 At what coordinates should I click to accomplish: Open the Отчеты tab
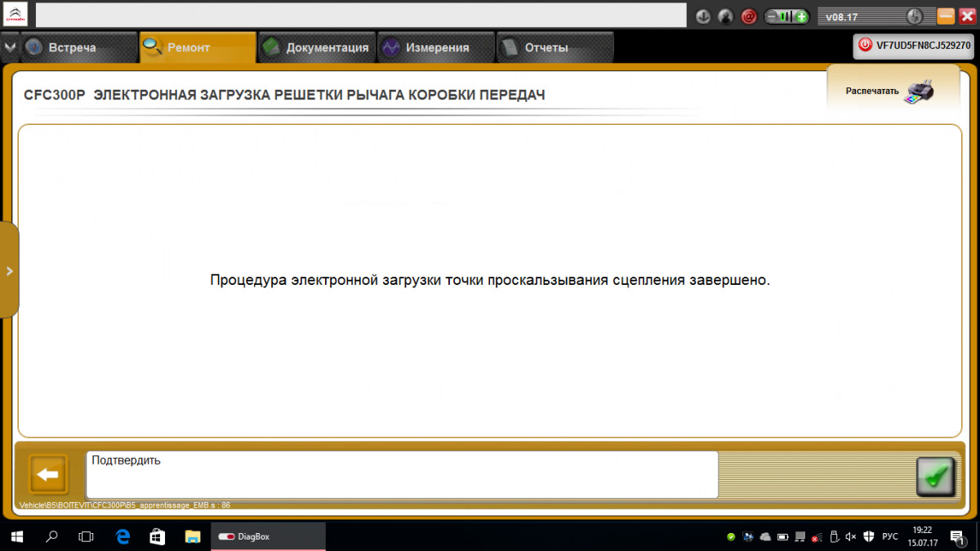coord(555,47)
